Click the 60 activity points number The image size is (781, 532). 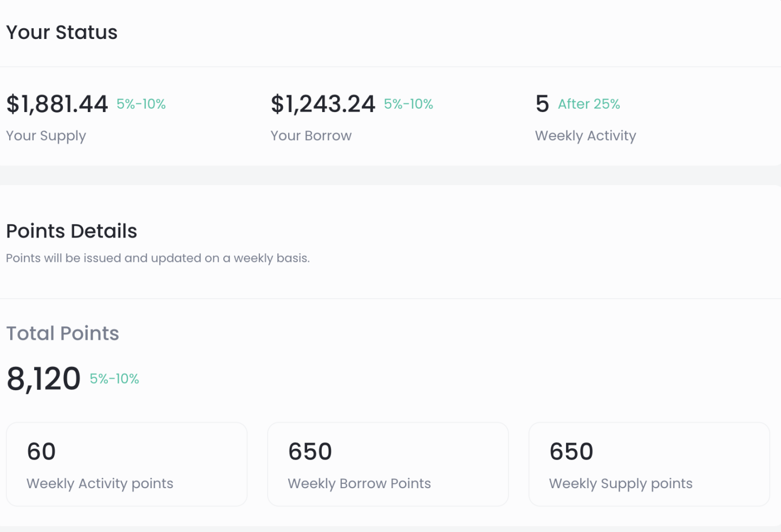click(41, 451)
